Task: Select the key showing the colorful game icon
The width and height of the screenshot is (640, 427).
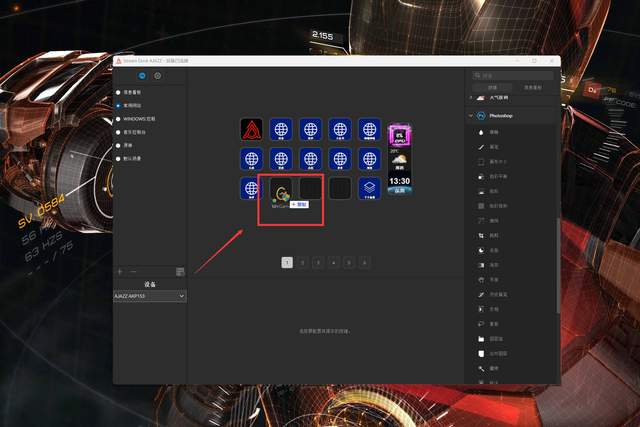Action: click(281, 191)
